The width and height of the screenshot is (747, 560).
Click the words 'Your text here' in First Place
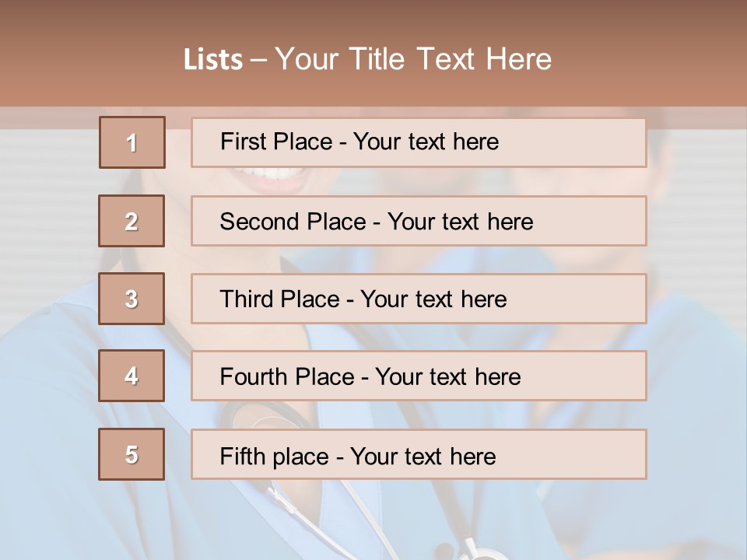point(426,142)
